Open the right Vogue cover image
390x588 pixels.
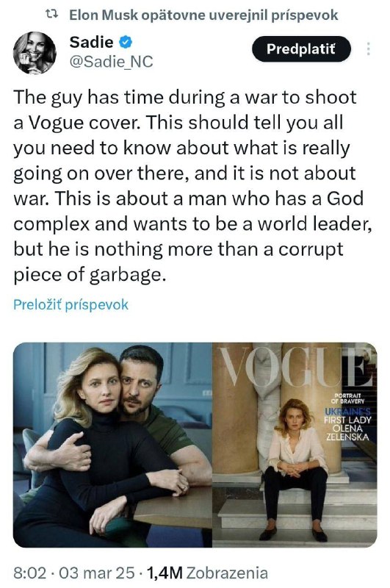point(295,445)
